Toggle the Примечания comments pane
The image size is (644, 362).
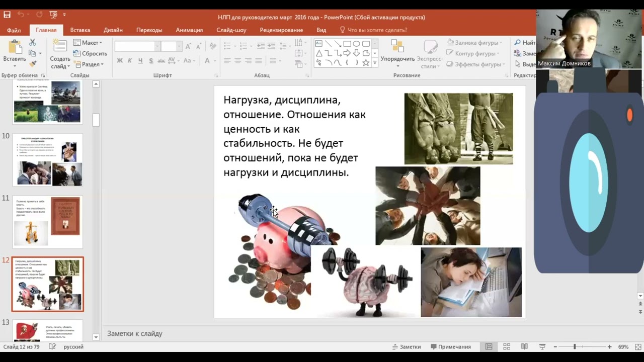[x=450, y=347]
